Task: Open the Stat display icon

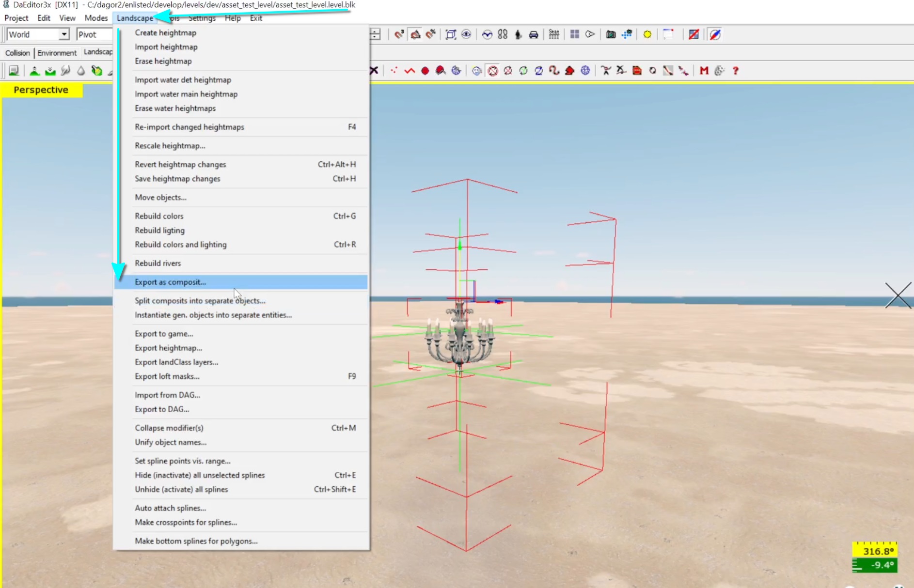Action: [x=554, y=34]
